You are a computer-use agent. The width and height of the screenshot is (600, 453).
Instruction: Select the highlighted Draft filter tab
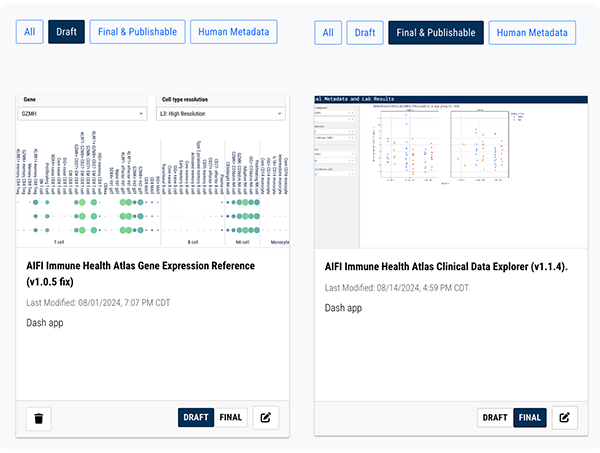point(66,32)
